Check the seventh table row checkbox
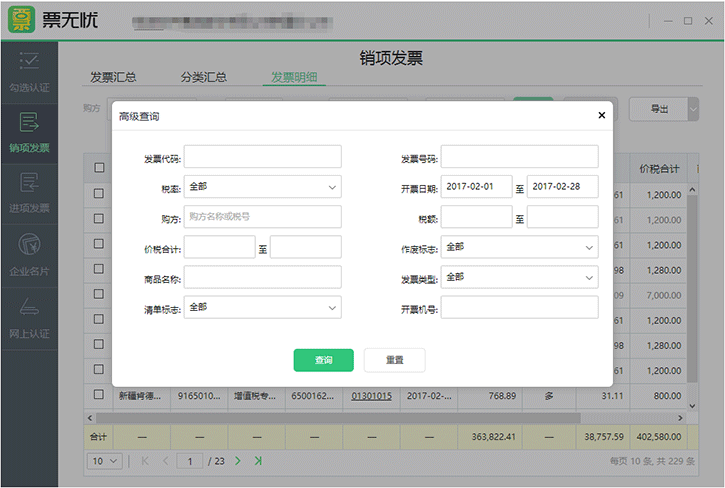The image size is (725, 488). click(x=99, y=344)
